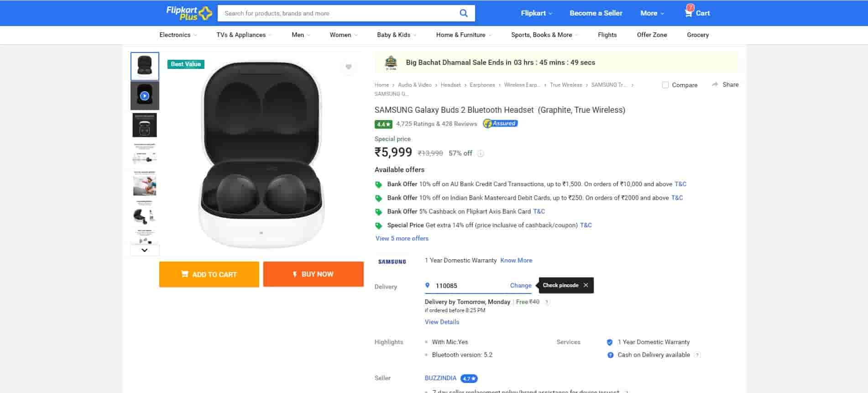Open the More dropdown in header
The height and width of the screenshot is (393, 868).
(x=652, y=13)
